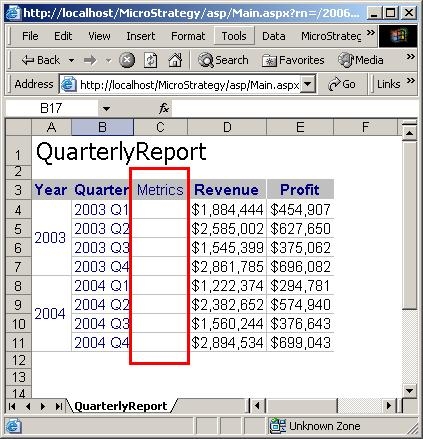
Task: Expand the Name Box cell dropdown
Action: pyautogui.click(x=106, y=109)
